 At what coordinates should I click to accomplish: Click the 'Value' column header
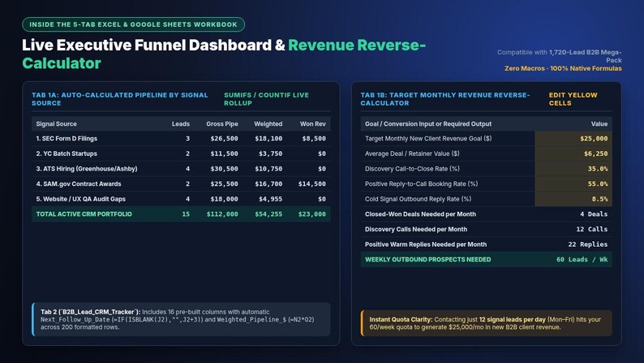(x=599, y=123)
